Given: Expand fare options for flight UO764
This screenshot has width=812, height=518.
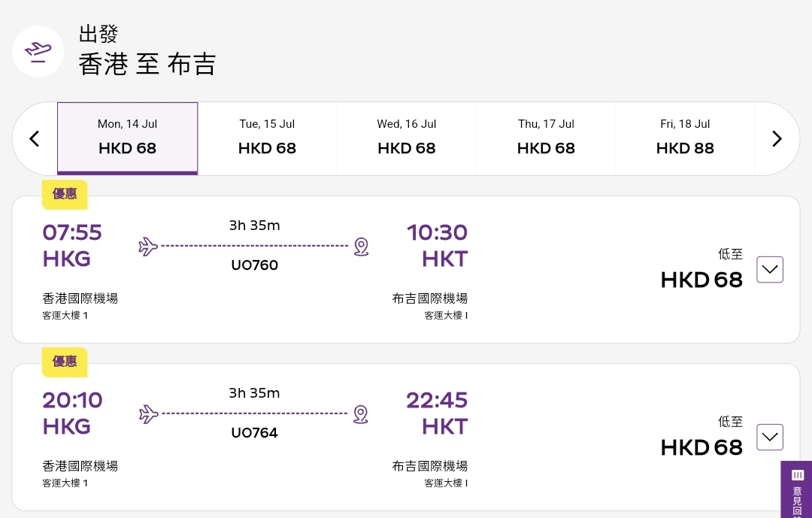Looking at the screenshot, I should coord(770,437).
